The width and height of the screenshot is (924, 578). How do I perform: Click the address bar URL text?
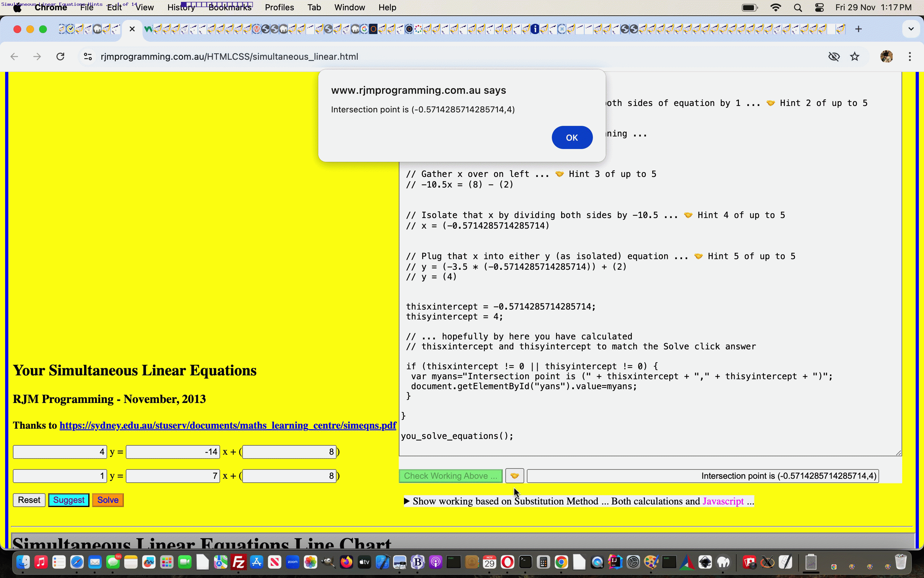[229, 57]
